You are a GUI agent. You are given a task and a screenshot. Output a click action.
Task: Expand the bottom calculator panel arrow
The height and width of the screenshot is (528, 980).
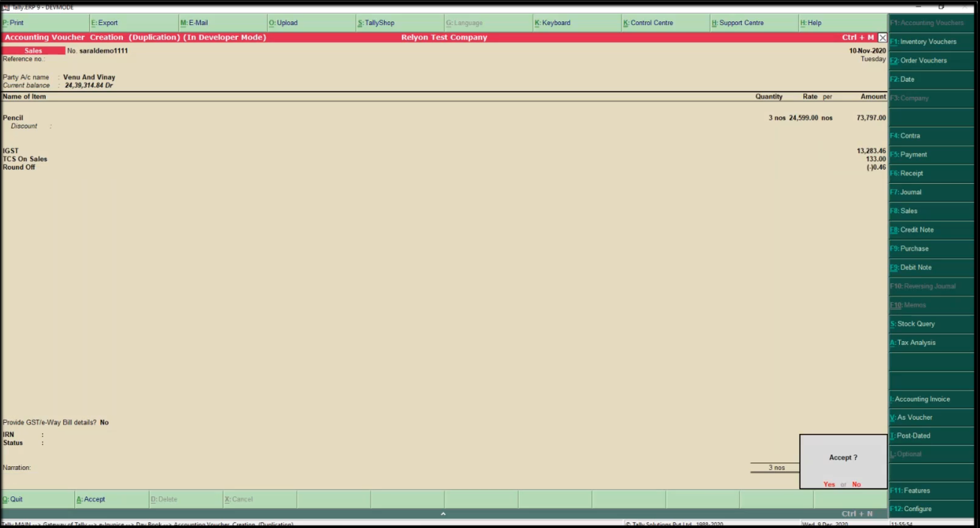[x=443, y=513]
